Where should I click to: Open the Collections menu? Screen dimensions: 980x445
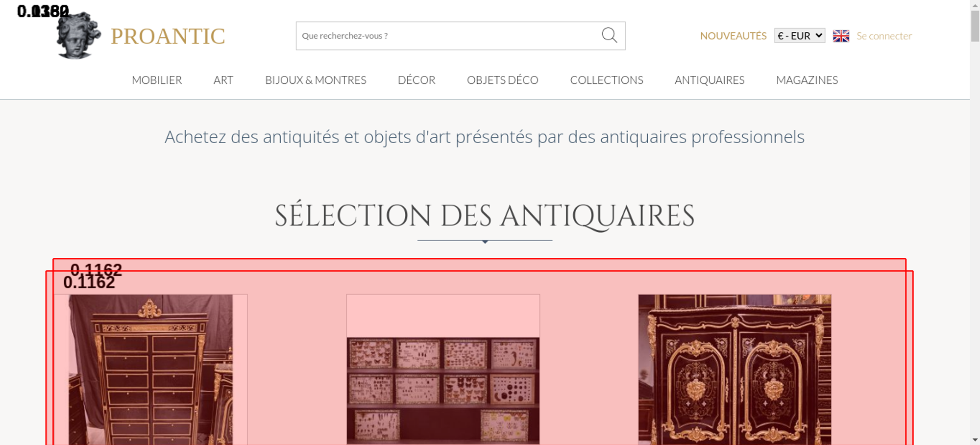[x=607, y=80]
